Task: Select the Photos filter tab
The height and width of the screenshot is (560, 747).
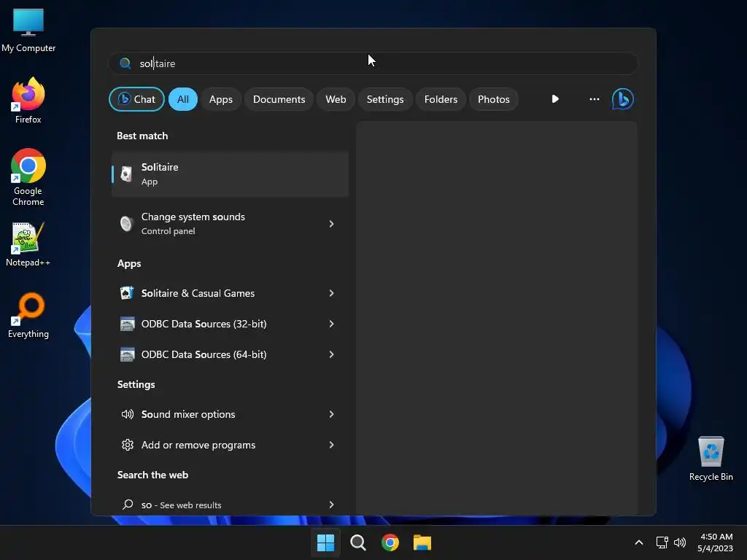Action: [x=494, y=99]
